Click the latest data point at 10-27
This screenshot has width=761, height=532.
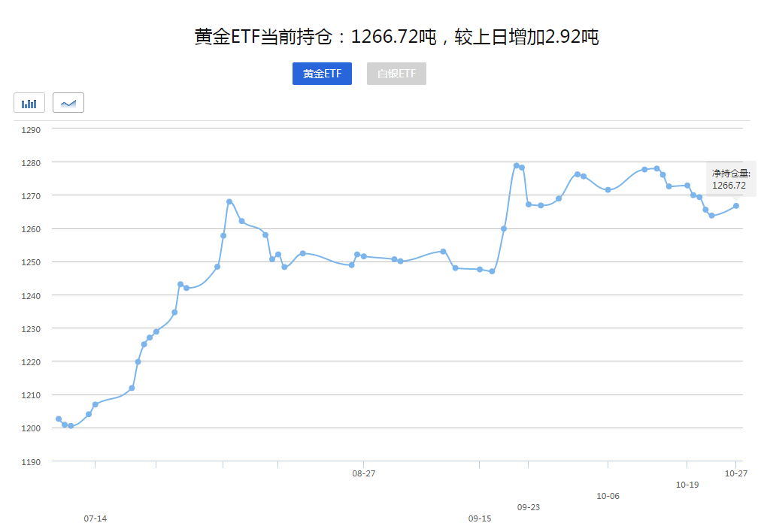click(x=735, y=206)
